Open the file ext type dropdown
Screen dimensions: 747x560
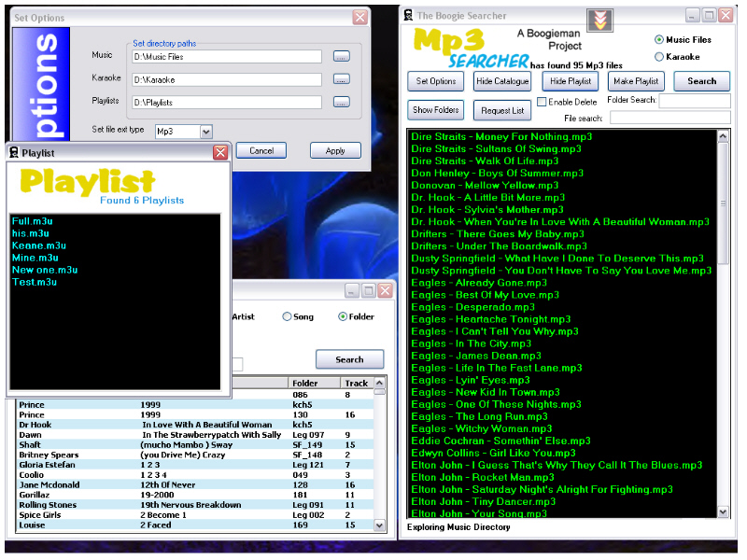[205, 132]
